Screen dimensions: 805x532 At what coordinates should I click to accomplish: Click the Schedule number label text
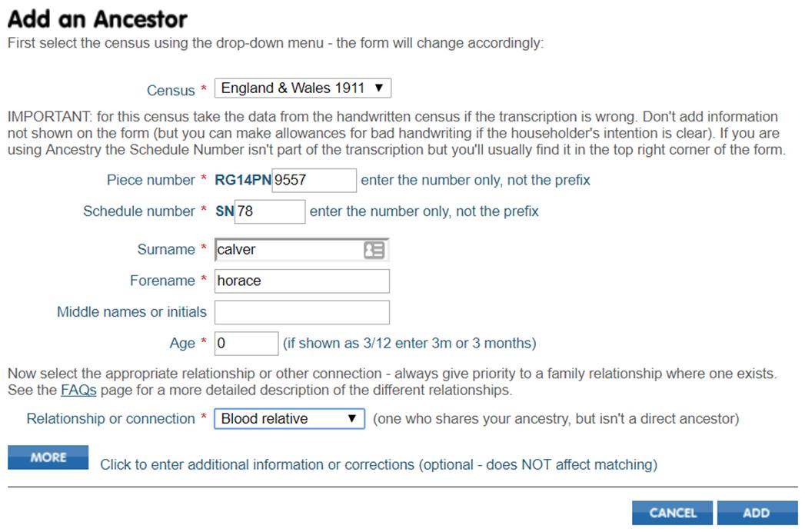[139, 211]
